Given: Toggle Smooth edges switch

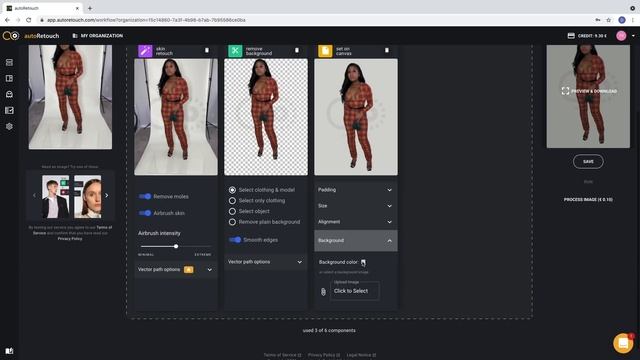Looking at the screenshot, I should (235, 240).
